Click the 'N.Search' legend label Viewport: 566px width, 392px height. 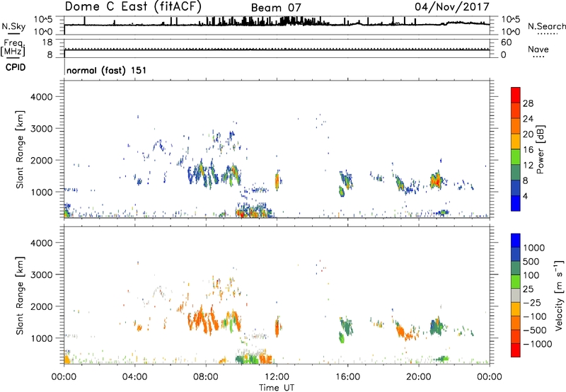pyautogui.click(x=546, y=26)
